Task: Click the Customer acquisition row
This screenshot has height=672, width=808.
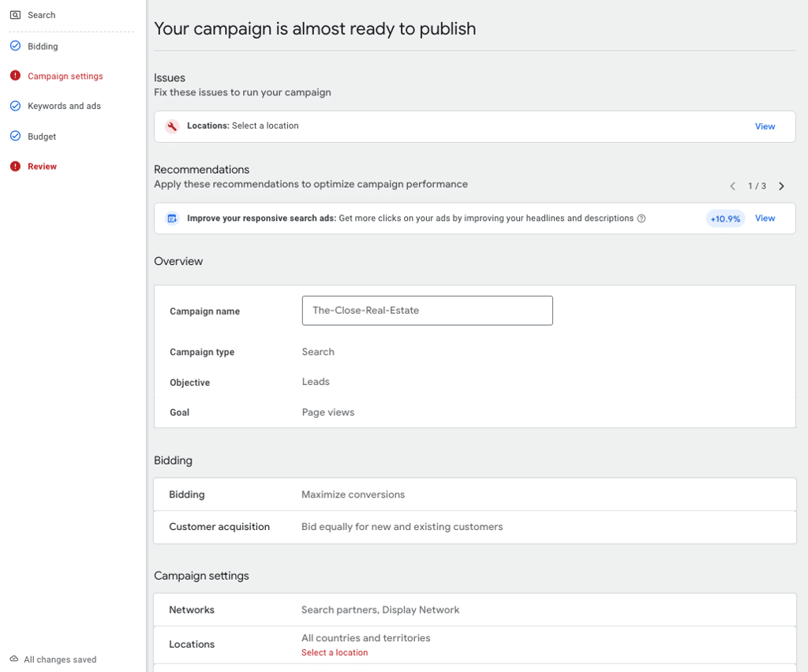Action: pos(474,527)
